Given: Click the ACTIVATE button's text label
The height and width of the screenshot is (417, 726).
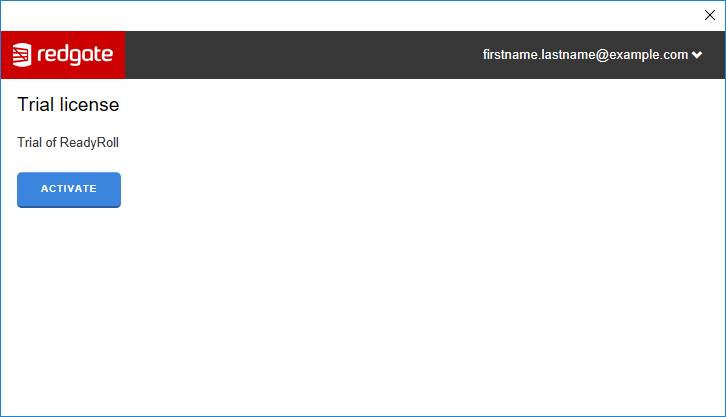Looking at the screenshot, I should [x=68, y=188].
